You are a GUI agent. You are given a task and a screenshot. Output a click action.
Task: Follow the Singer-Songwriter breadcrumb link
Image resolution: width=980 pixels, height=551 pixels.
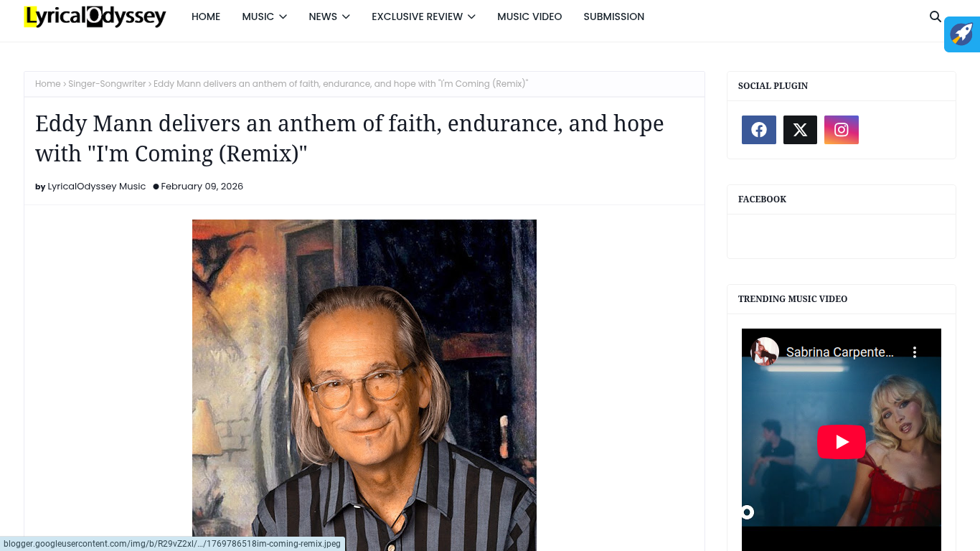tap(107, 84)
